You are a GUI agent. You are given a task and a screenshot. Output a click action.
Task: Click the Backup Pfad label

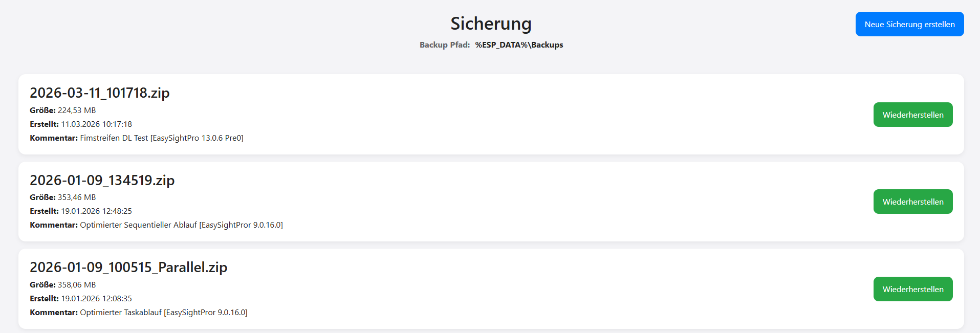[x=444, y=45]
